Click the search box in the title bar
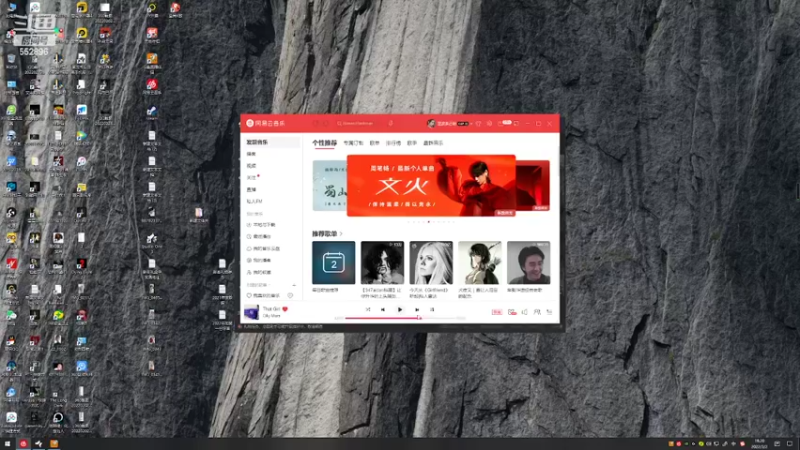Viewport: 800px width, 450px height. click(360, 123)
